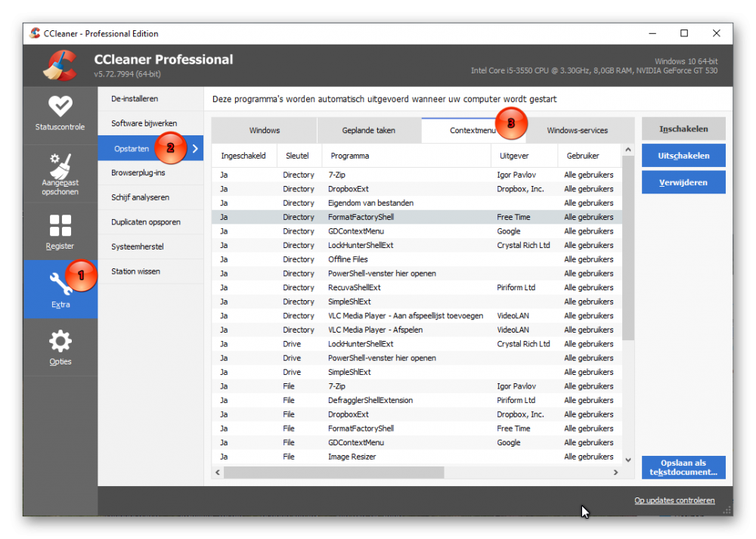Click the Uitschakelen button
This screenshot has width=756, height=539.
(x=683, y=156)
